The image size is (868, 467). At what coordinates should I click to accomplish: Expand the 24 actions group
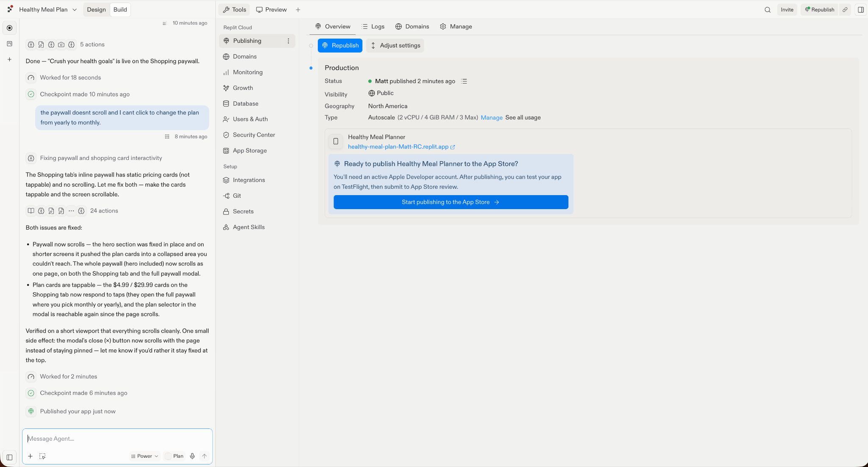[x=72, y=211]
